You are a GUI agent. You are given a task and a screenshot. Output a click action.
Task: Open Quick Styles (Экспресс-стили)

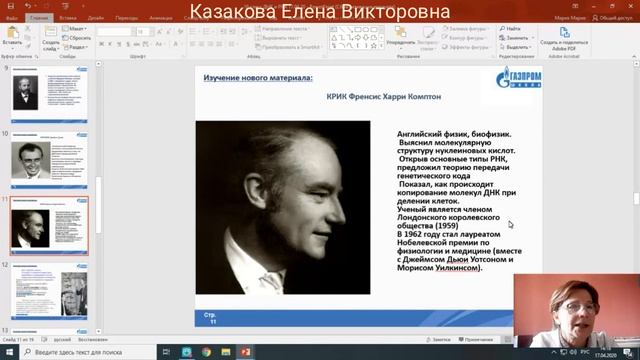428,39
